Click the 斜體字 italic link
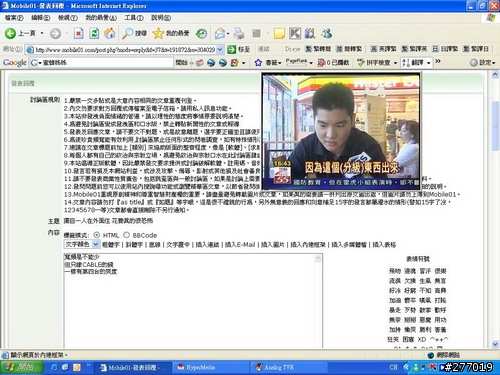Image resolution: width=500 pixels, height=375 pixels. click(134, 245)
